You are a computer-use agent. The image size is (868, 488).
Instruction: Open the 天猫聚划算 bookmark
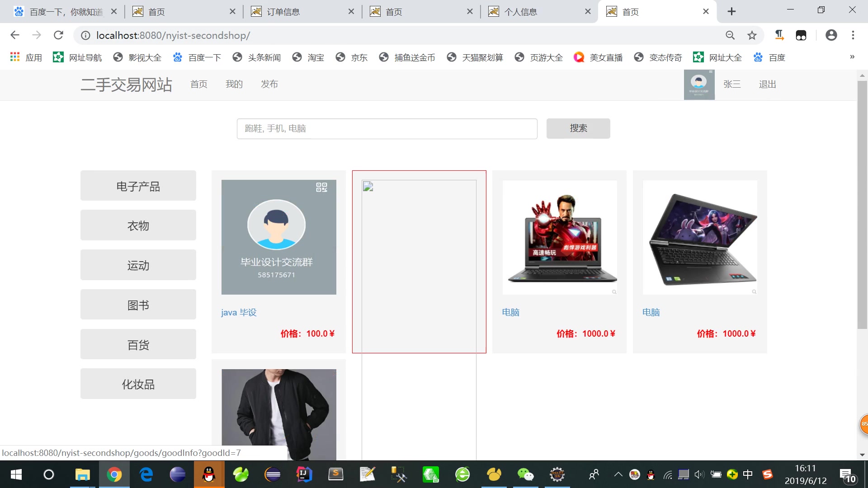point(475,57)
